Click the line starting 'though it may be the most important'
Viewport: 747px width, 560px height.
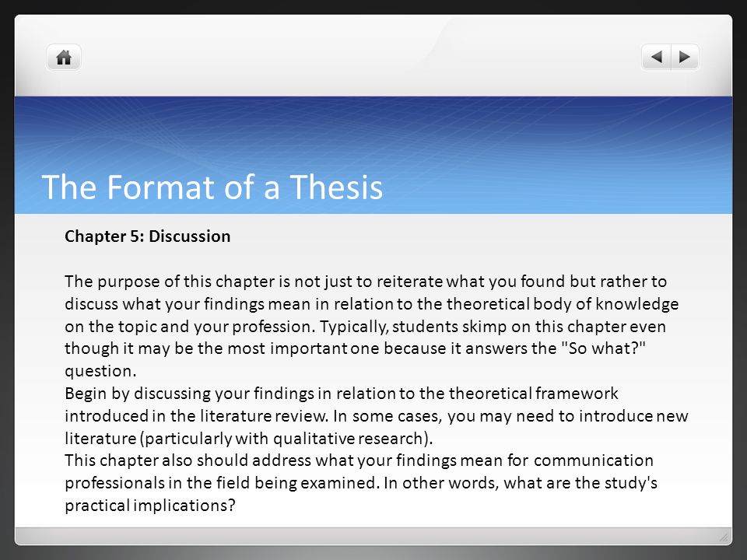[x=355, y=348]
